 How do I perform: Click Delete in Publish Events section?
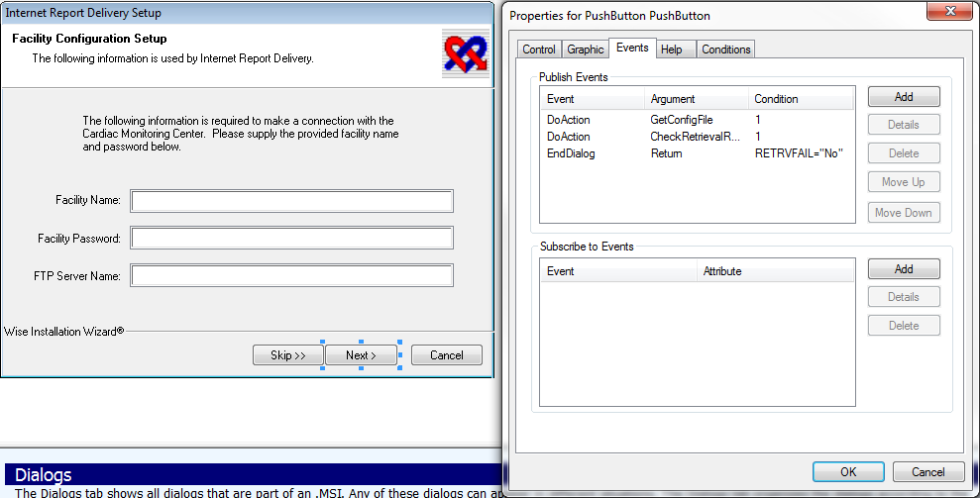click(904, 153)
